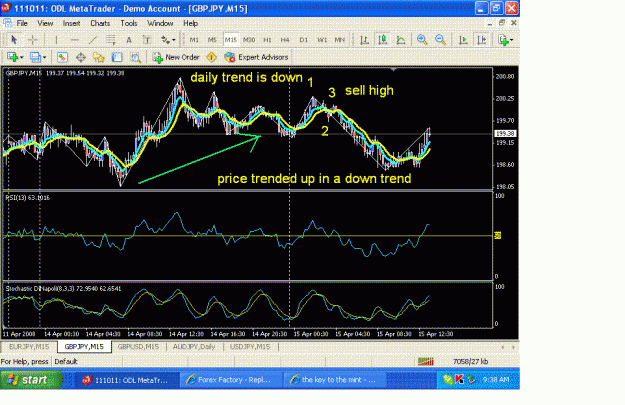Click the 199.38 current price label

coord(505,134)
